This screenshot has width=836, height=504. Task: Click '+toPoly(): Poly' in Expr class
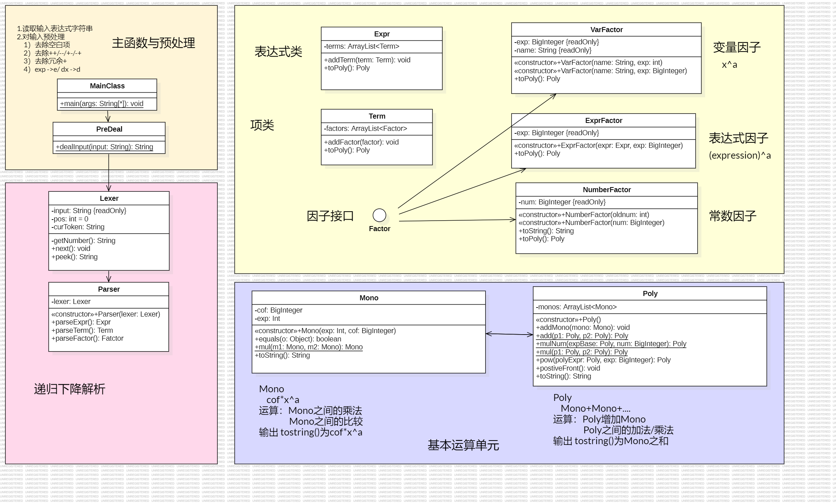(x=347, y=68)
